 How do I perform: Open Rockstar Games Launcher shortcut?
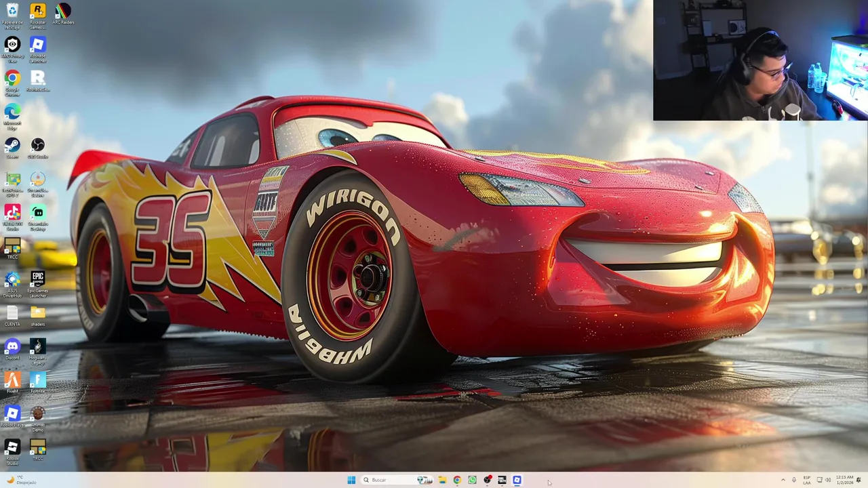tap(38, 15)
